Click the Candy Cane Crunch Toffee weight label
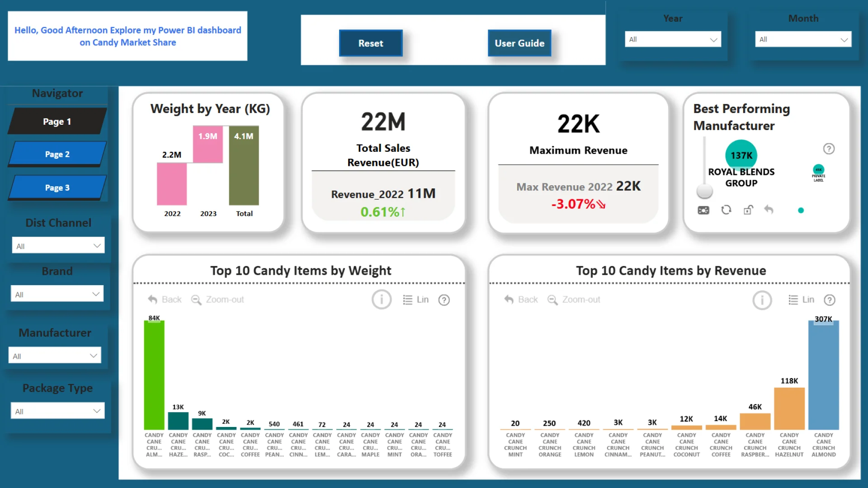Screen dimensions: 868x488 (x=442, y=445)
